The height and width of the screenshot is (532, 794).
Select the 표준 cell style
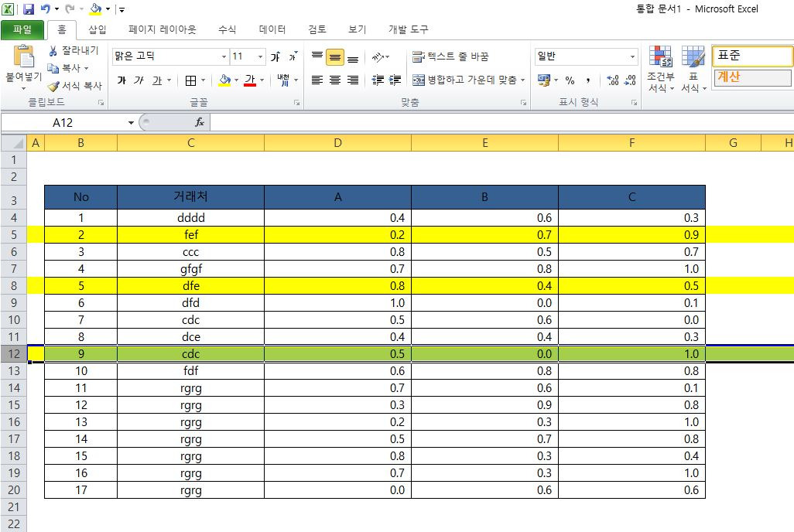pos(752,56)
